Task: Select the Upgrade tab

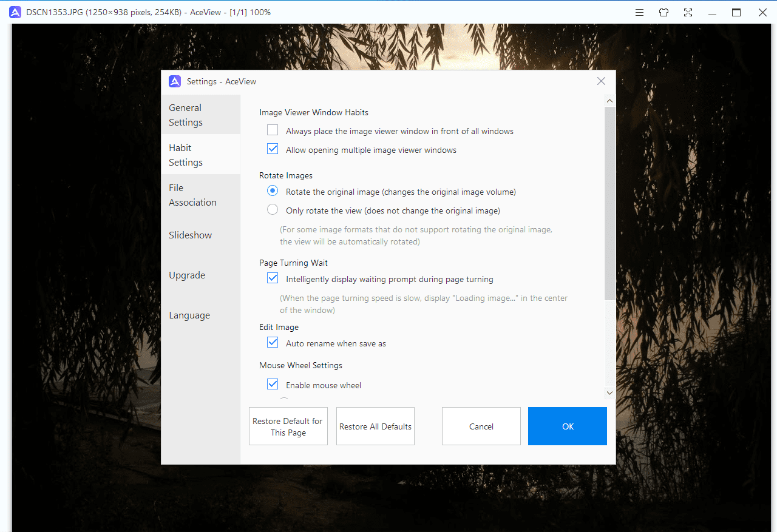Action: (201, 275)
